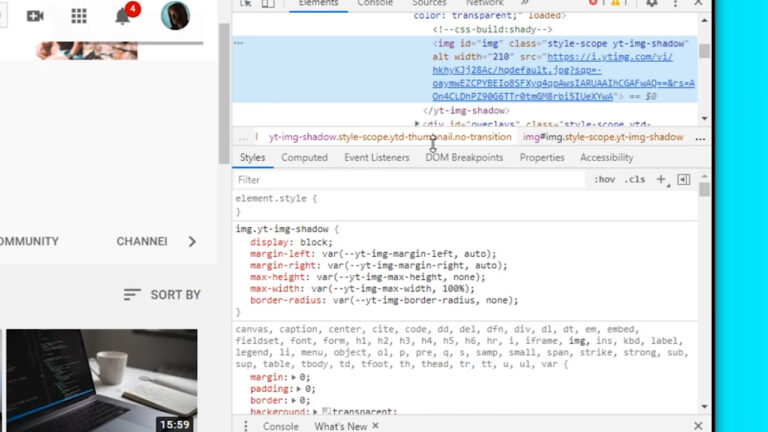This screenshot has width=768, height=432.
Task: Edit the max-width declaration
Action: click(x=362, y=289)
